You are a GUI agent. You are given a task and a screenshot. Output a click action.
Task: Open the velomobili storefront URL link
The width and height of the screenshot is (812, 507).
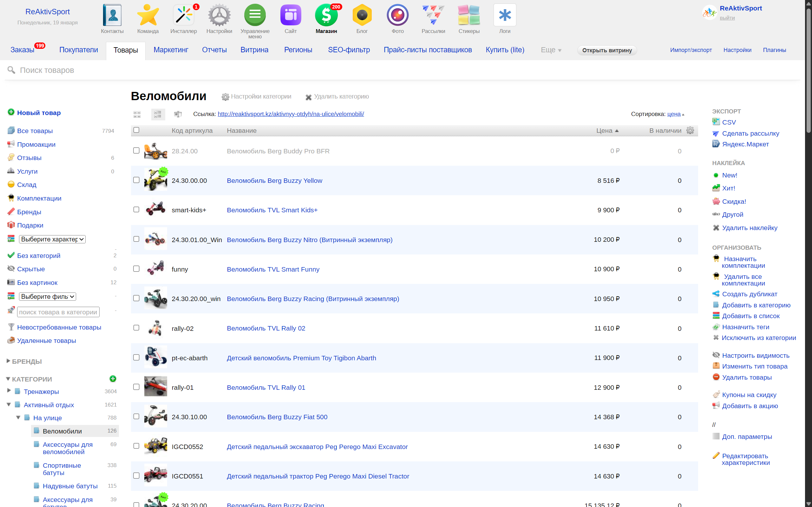coord(291,114)
